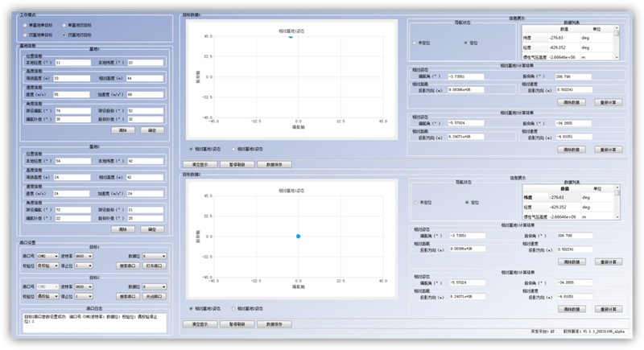Click inside the 串口日志 log box
Viewport: 644px width, 350px height.
coord(94,323)
